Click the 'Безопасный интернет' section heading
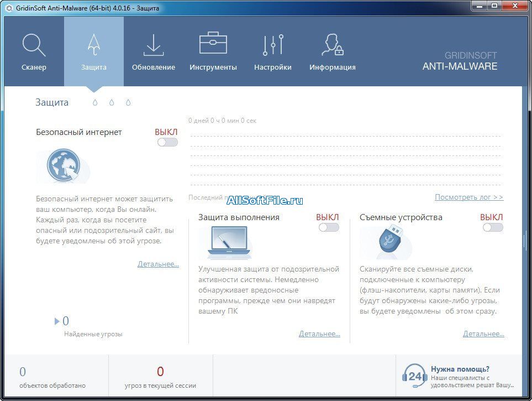 [x=78, y=132]
